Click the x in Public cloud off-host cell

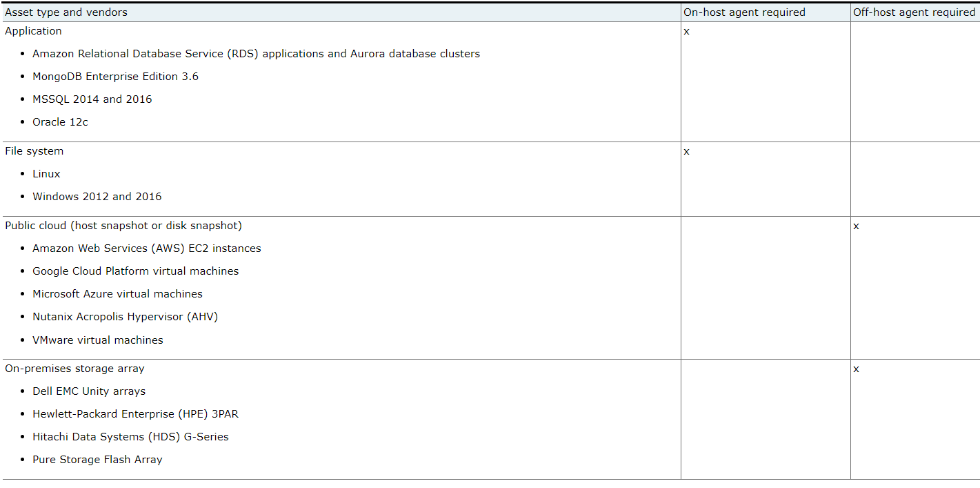[x=856, y=226]
